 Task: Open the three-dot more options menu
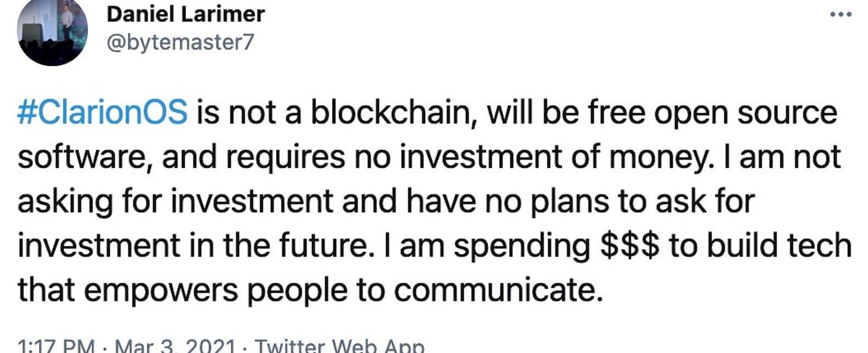(841, 15)
